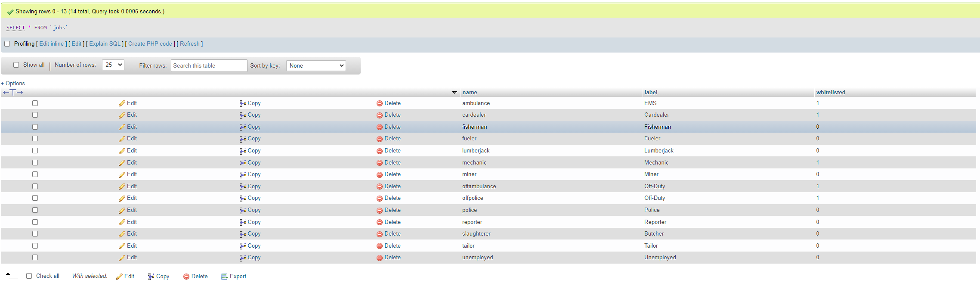This screenshot has height=283, width=980.
Task: Click the With selected red Delete icon
Action: [x=186, y=277]
